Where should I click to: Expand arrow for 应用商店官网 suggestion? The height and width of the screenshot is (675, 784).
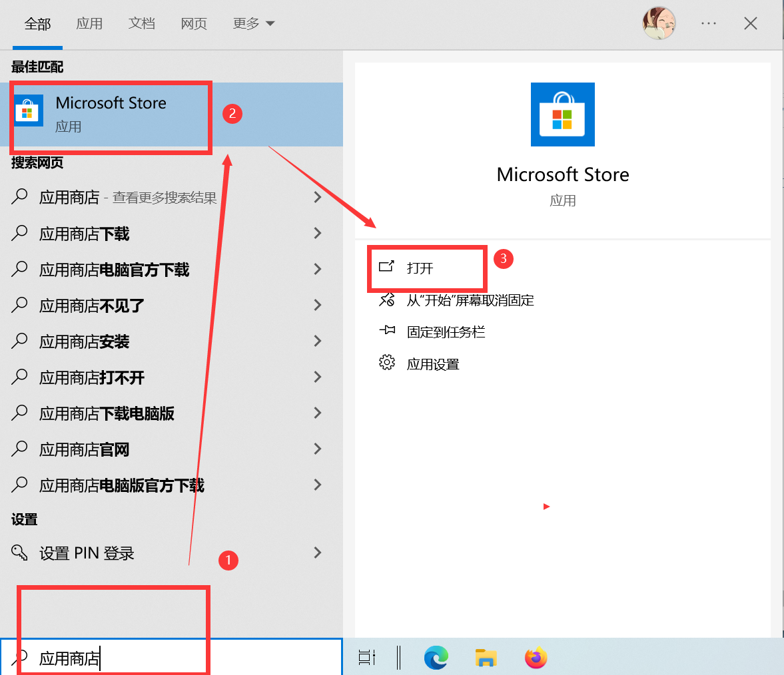tap(318, 449)
